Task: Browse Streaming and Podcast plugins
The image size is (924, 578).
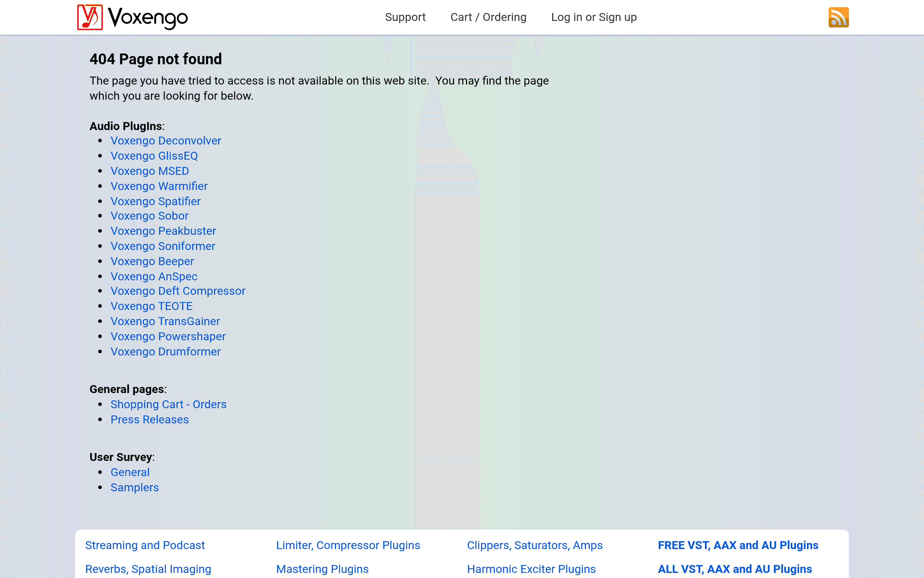Action: 145,545
